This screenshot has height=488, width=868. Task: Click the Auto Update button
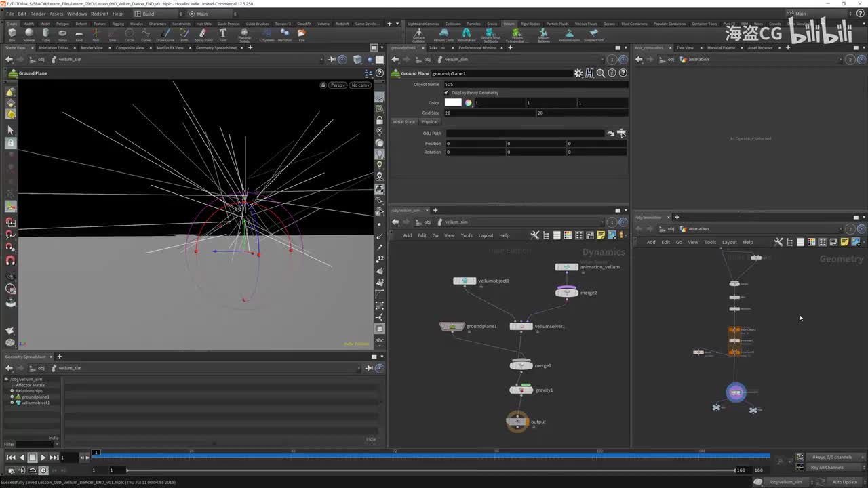(845, 482)
